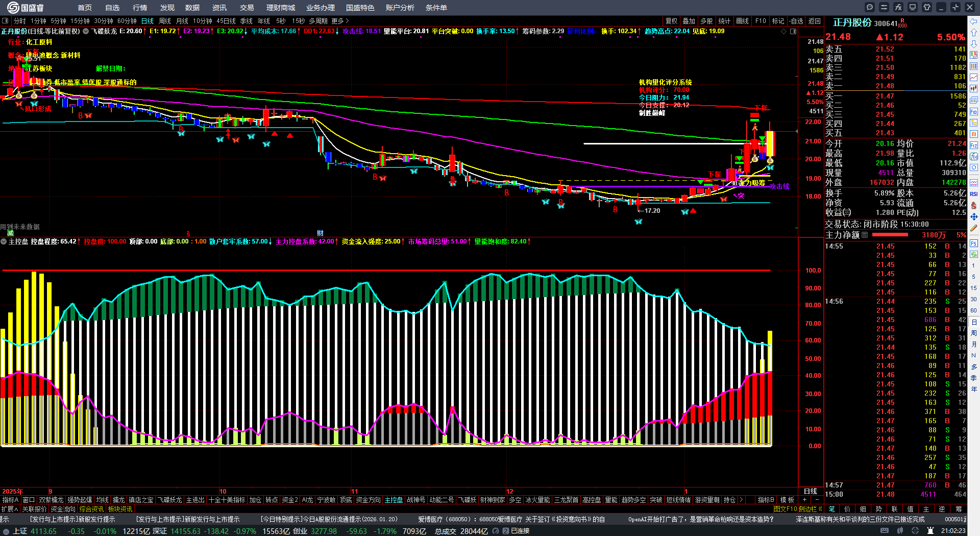
Task: Open the 资金流向 panel
Action: click(x=63, y=509)
